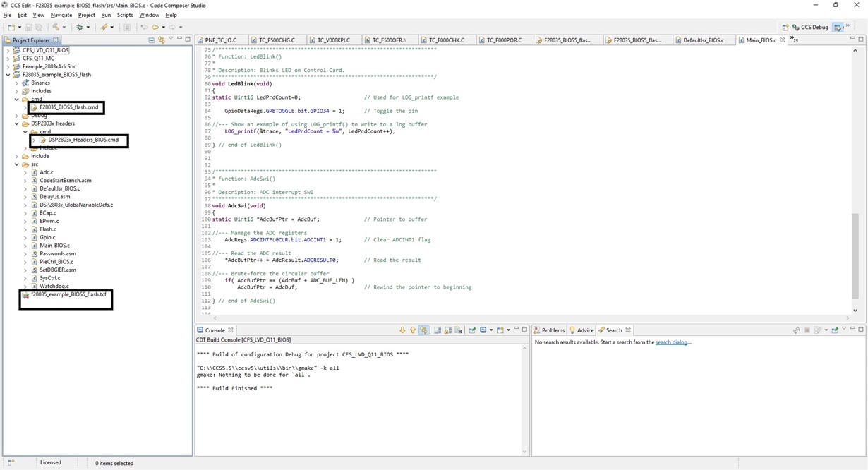Screen dimensions: 868x470
Task: Close the Project Explorer view tab
Action: click(x=56, y=40)
